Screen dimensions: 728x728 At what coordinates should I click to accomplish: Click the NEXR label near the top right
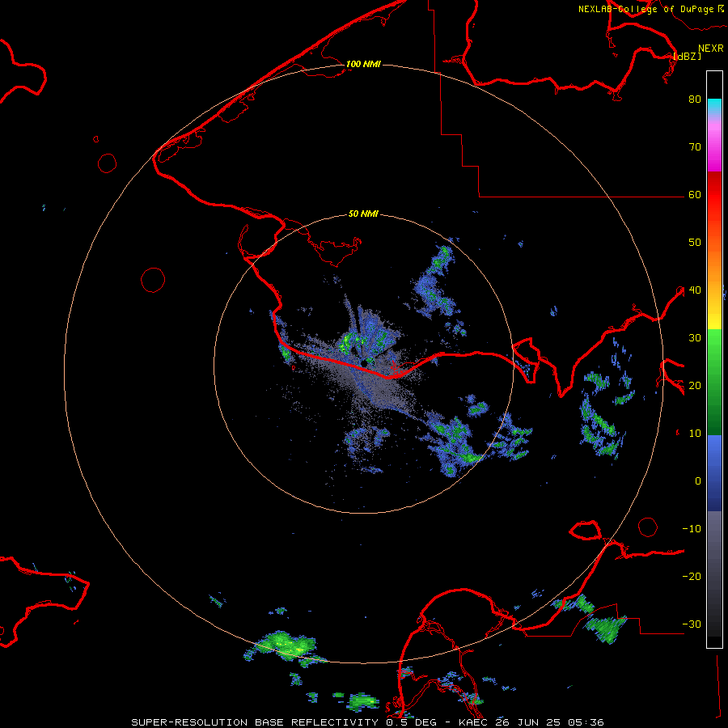[x=711, y=48]
